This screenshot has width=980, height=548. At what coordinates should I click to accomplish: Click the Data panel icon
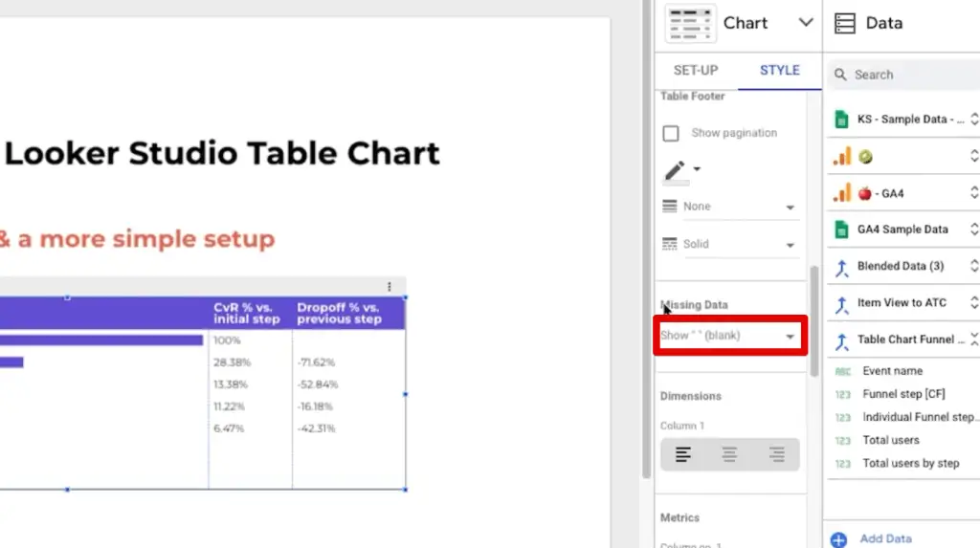[x=844, y=23]
